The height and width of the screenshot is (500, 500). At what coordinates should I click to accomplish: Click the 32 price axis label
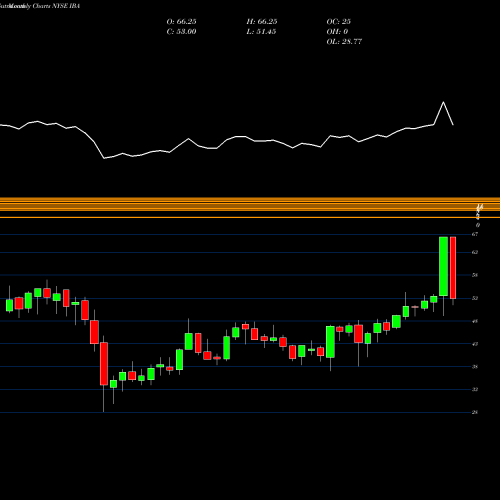(475, 389)
